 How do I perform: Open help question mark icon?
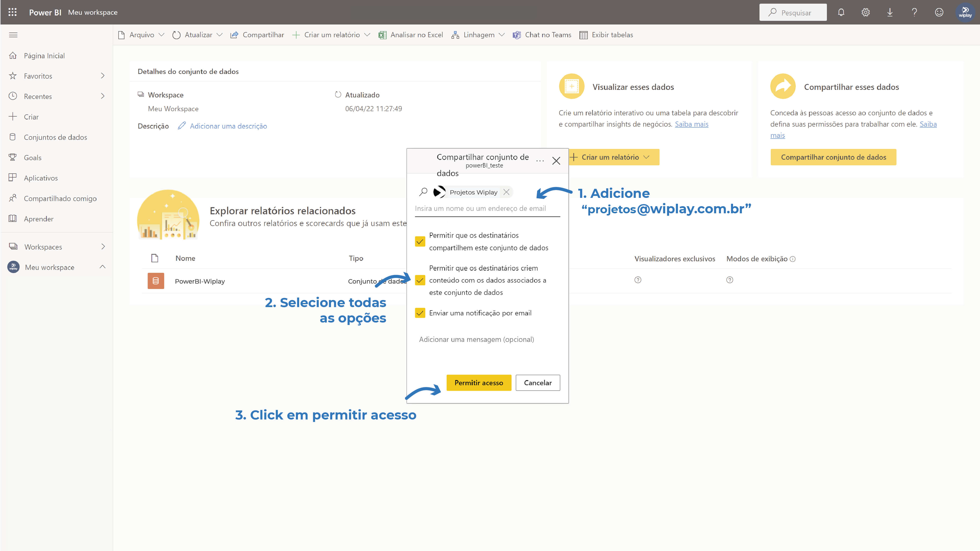pyautogui.click(x=914, y=12)
